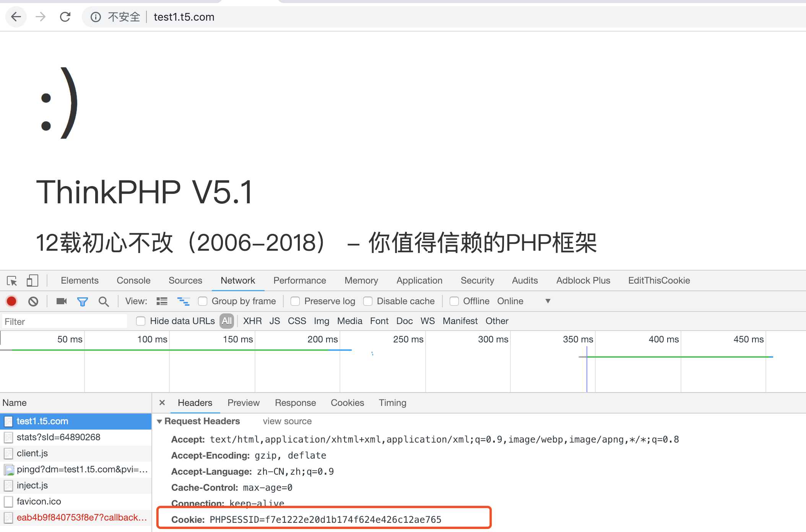Image resolution: width=806 pixels, height=532 pixels.
Task: Show the request Timing tab
Action: pos(393,403)
